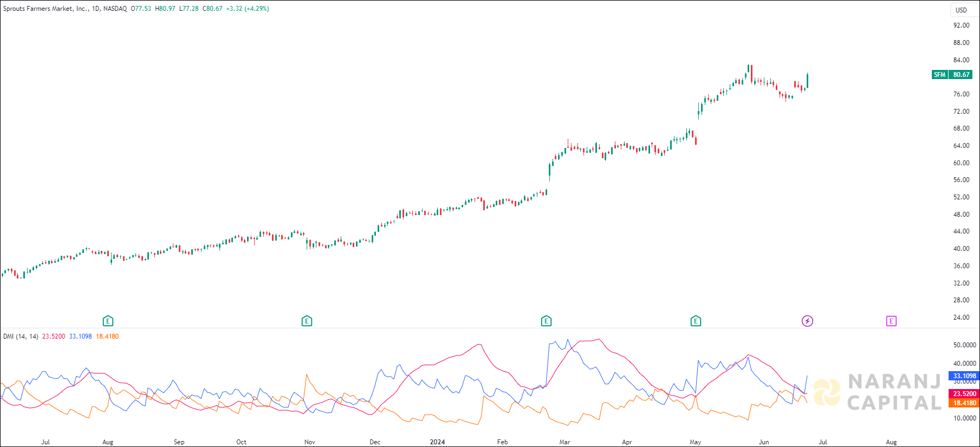The width and height of the screenshot is (980, 447).
Task: Click the earnings marker near May 2024
Action: (696, 321)
